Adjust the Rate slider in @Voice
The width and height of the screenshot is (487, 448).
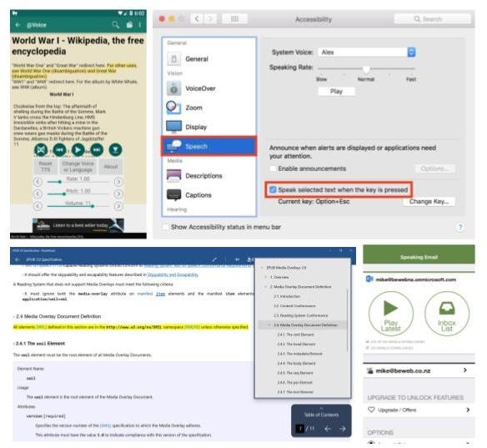tap(78, 182)
